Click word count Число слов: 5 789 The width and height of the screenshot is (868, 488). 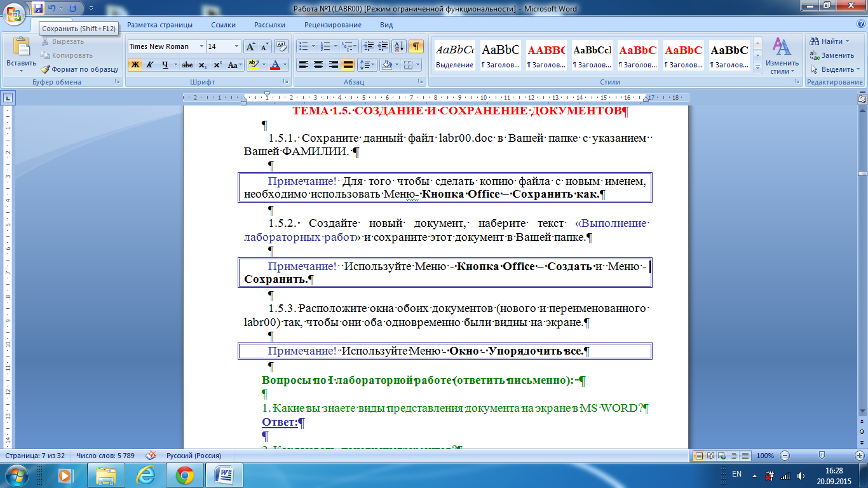pos(105,456)
